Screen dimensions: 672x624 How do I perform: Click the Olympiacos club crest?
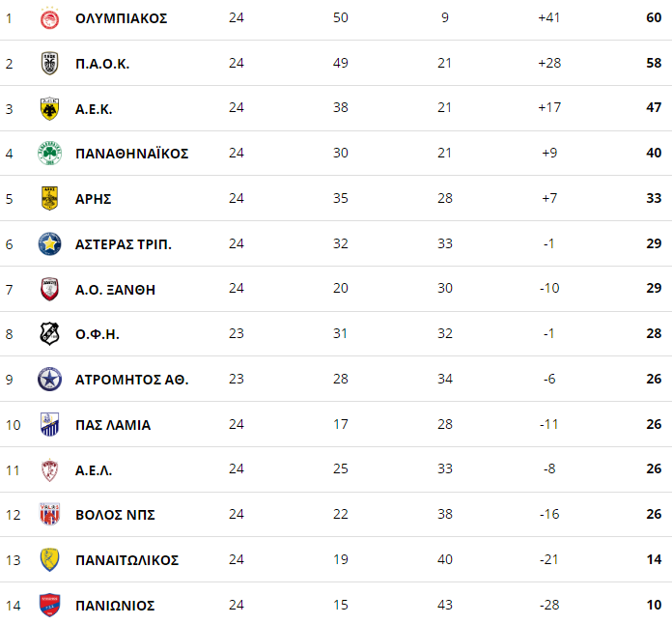pyautogui.click(x=49, y=18)
